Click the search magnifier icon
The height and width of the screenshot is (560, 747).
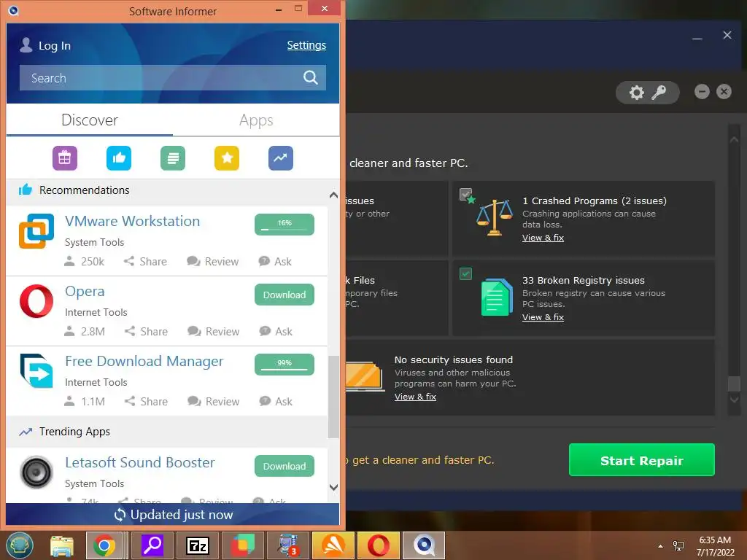pyautogui.click(x=311, y=77)
